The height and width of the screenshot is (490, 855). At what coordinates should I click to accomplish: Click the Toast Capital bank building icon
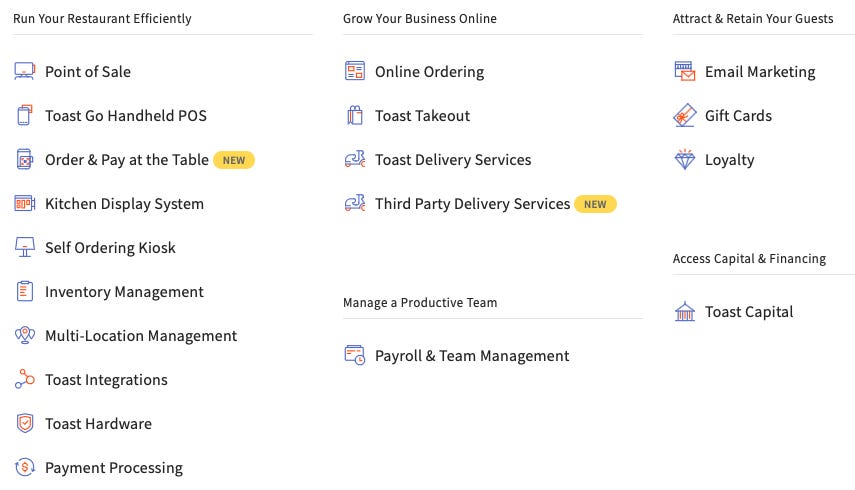pyautogui.click(x=685, y=311)
